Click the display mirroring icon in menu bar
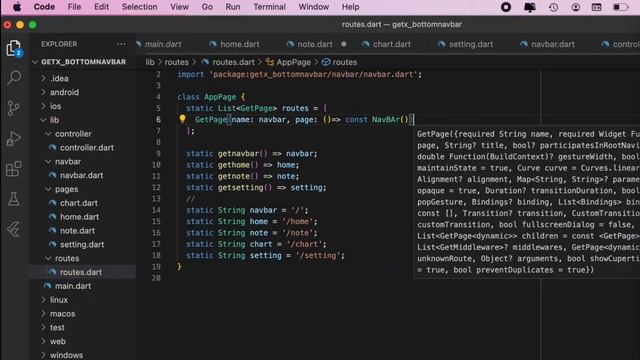This screenshot has height=360, width=640. pos(530,7)
